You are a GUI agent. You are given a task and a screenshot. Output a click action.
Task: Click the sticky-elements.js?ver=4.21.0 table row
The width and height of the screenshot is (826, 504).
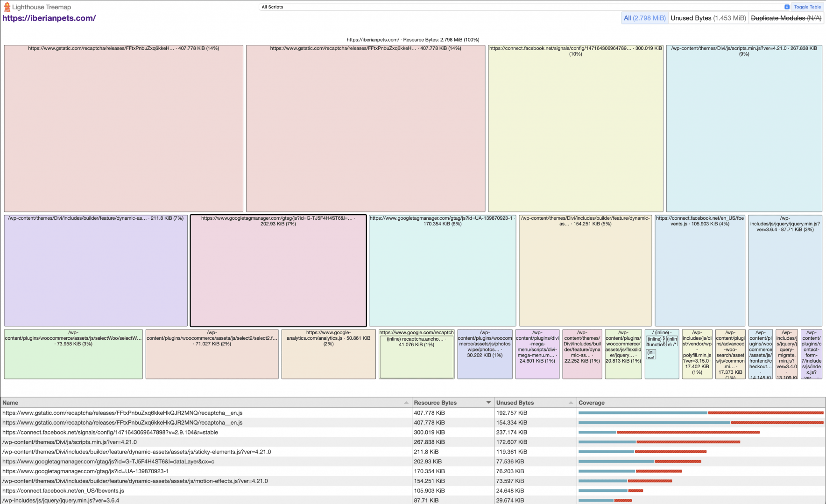[x=413, y=452]
